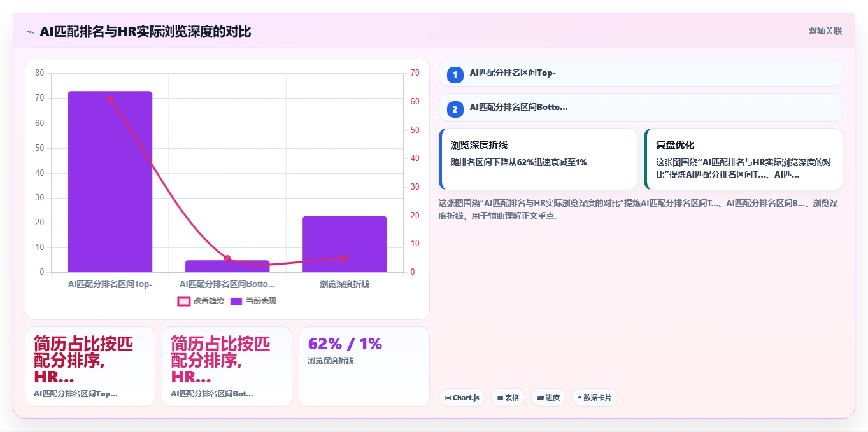Click the Chart.js tag

pyautogui.click(x=462, y=398)
